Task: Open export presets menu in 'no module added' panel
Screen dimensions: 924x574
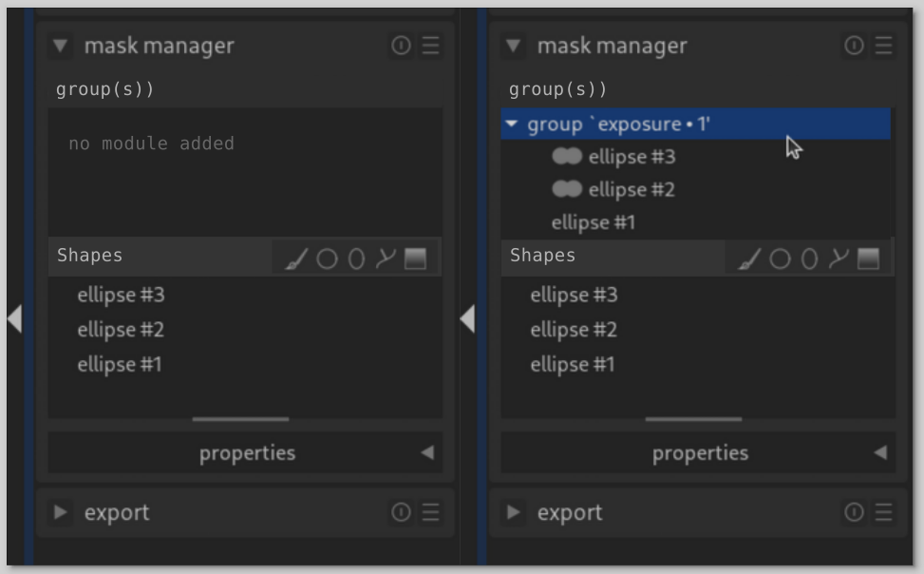Action: click(430, 513)
